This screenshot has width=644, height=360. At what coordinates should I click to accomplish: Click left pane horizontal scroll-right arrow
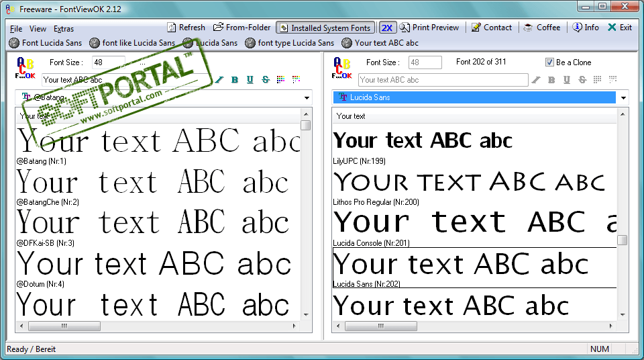294,326
